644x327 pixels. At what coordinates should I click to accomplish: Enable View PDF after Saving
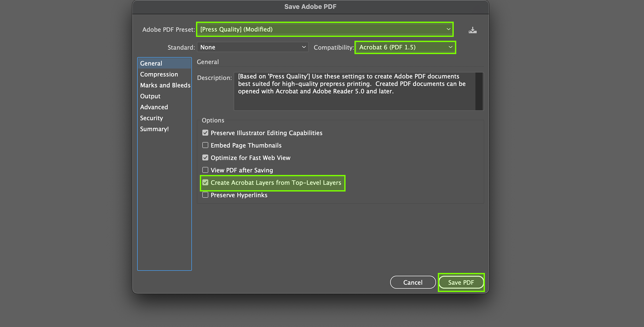coord(205,170)
